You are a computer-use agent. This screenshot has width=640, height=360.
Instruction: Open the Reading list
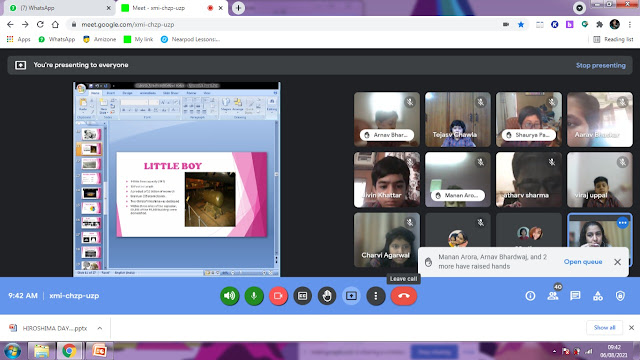coord(613,40)
